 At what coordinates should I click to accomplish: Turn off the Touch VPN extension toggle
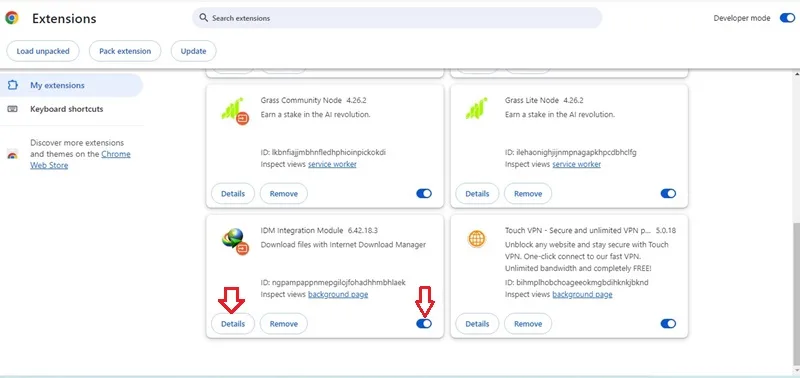(668, 323)
